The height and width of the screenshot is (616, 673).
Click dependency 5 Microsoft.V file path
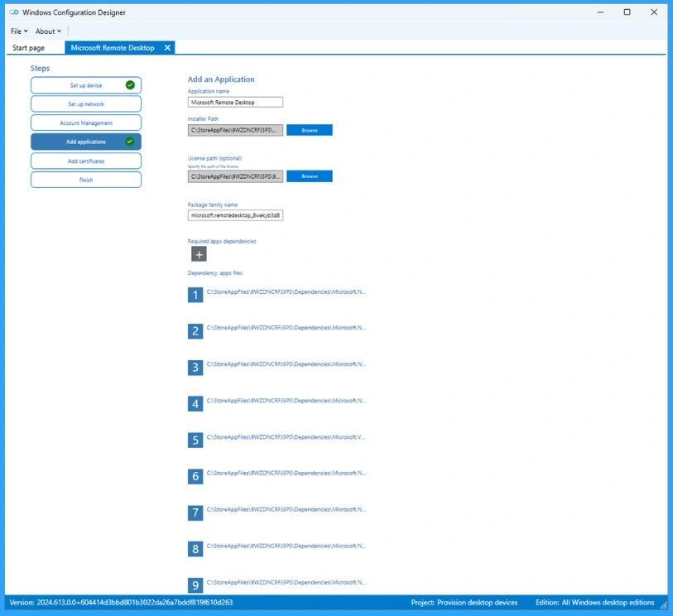286,437
